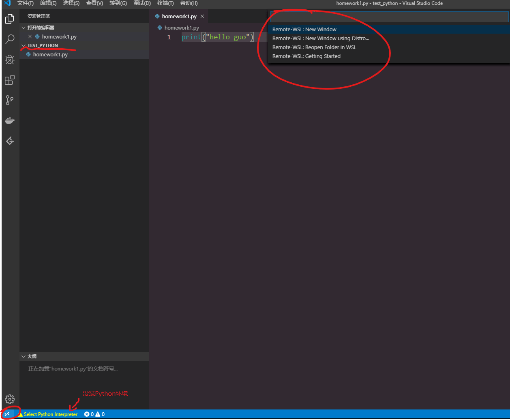510x420 pixels.
Task: Collapse the 大纲 outline section
Action: point(24,356)
